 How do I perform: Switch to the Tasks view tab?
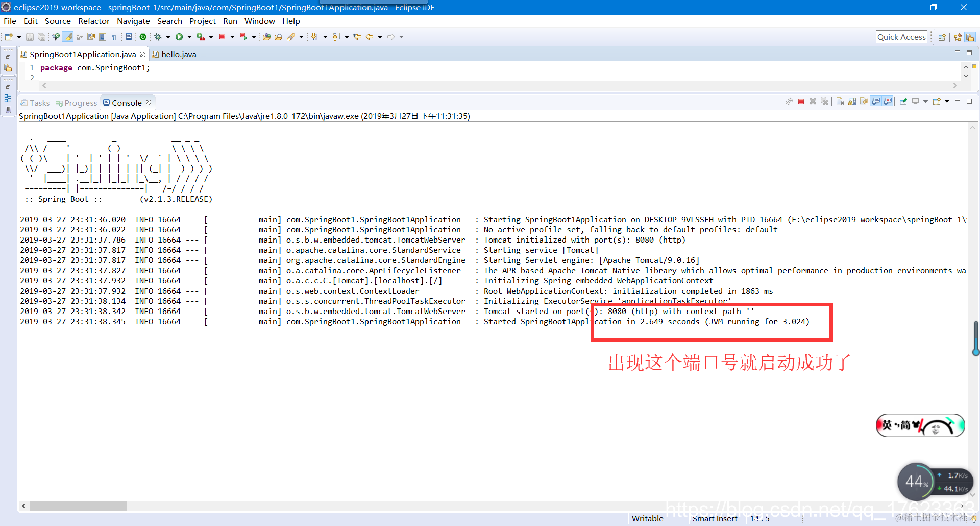tap(35, 103)
